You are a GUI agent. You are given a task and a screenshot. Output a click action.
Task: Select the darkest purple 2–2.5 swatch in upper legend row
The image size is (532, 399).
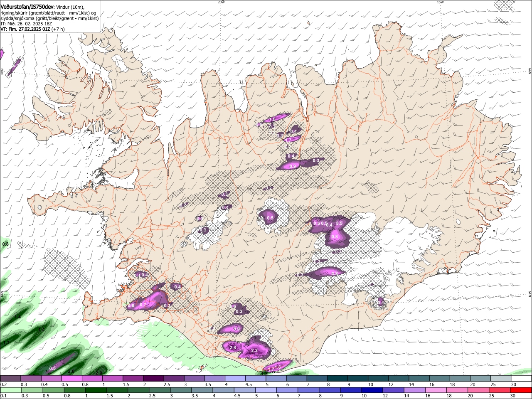click(x=153, y=379)
